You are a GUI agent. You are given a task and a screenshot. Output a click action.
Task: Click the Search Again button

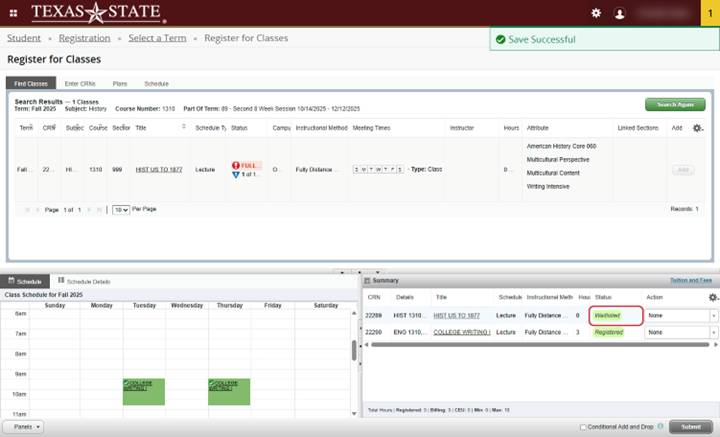pyautogui.click(x=674, y=104)
